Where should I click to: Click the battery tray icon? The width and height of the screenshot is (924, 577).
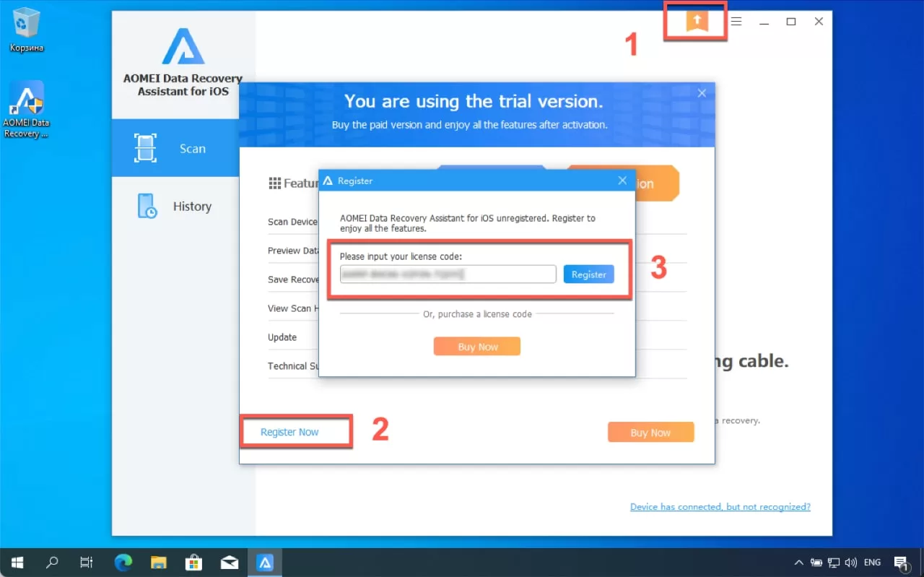pos(816,563)
